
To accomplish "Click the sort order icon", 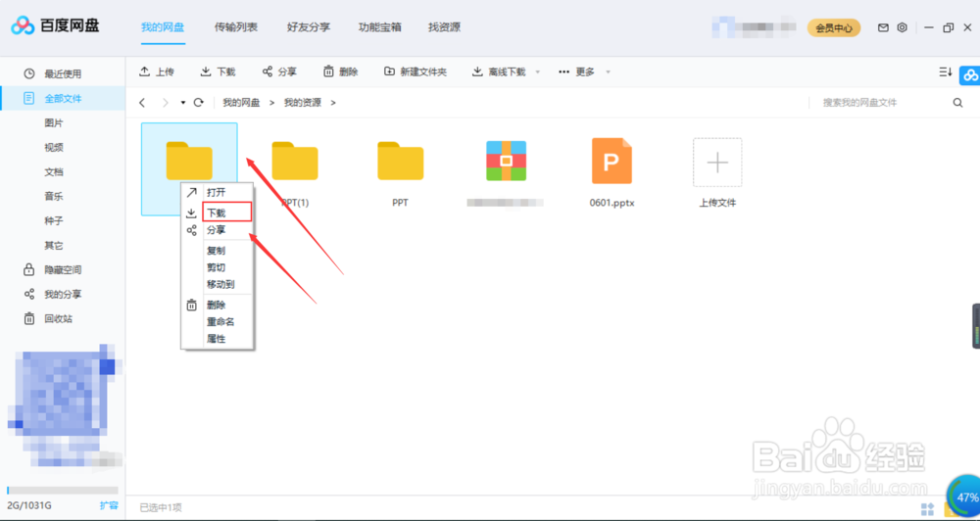I will tap(946, 72).
